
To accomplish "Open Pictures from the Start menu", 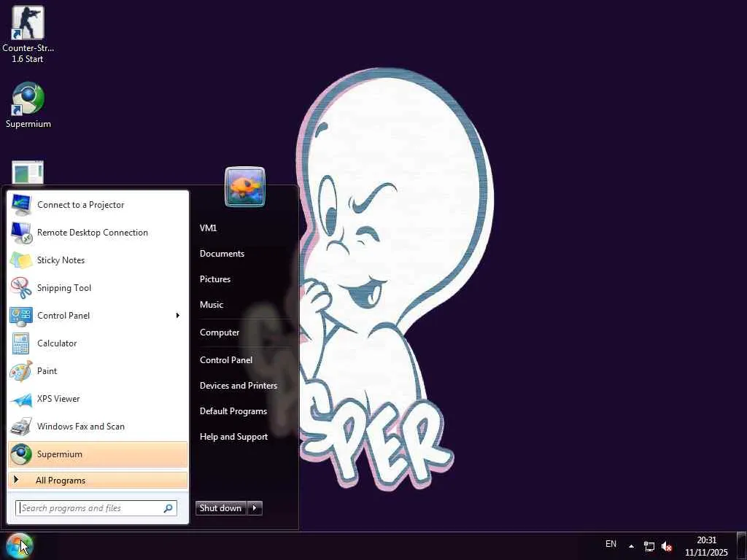I will click(x=215, y=279).
